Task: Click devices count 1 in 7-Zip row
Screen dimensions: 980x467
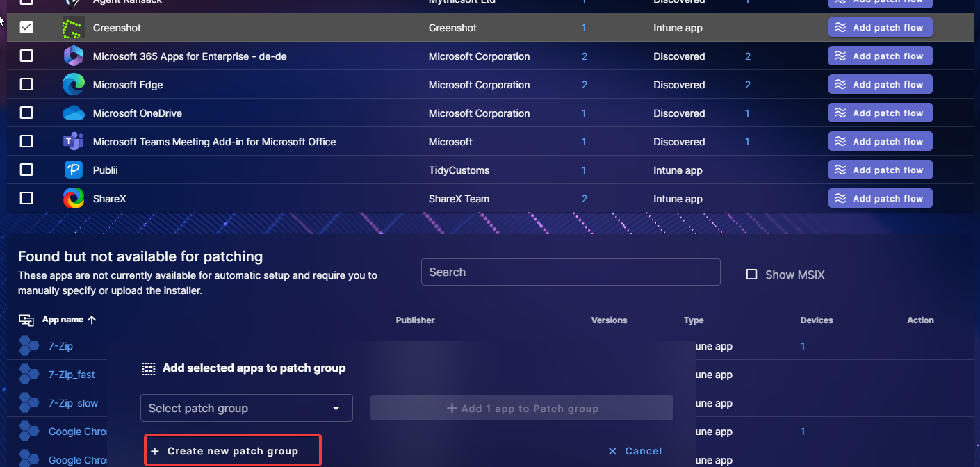Action: click(x=803, y=346)
